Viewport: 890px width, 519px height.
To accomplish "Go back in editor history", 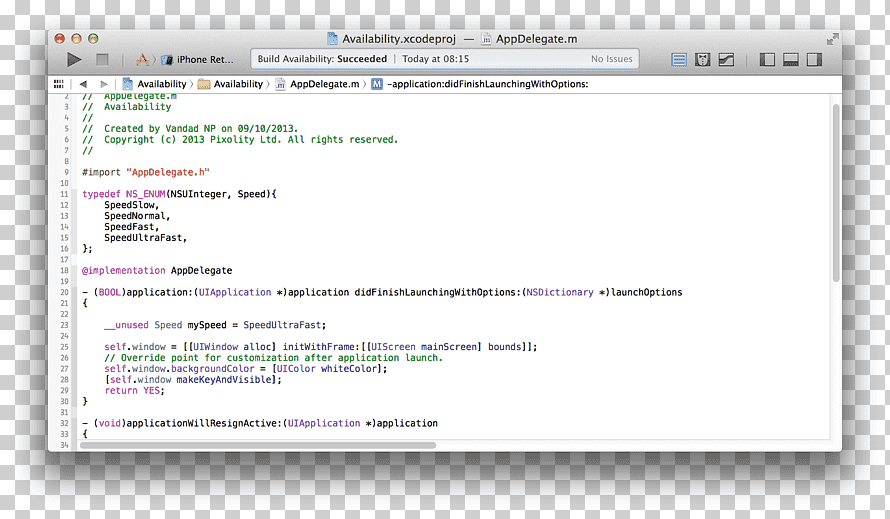I will pos(83,84).
